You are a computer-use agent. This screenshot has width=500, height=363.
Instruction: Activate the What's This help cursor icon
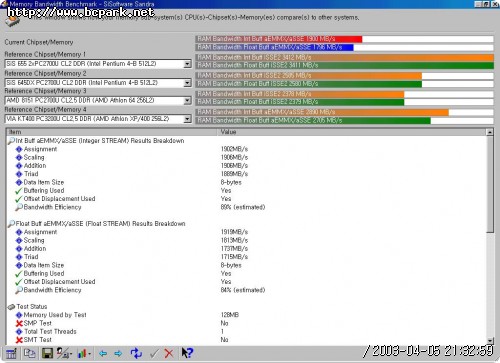click(187, 353)
